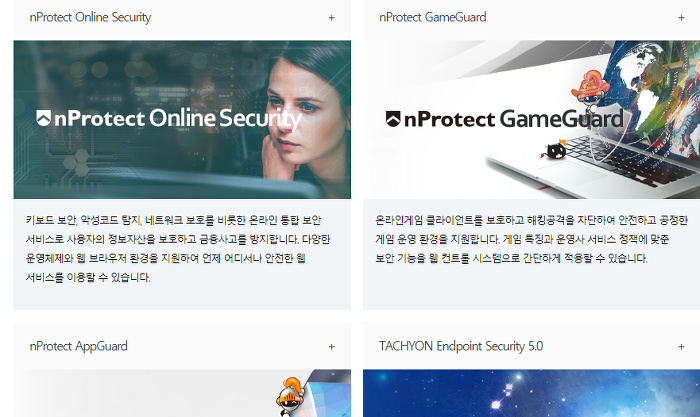Click the orange-haired mascot in GameGuard banner
Viewport: 700px width, 417px height.
(590, 91)
